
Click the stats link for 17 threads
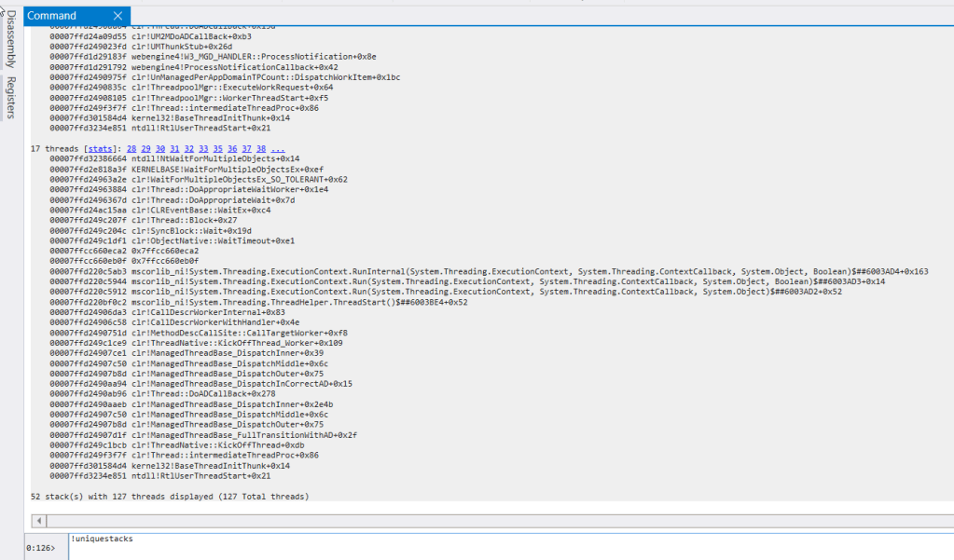pos(102,149)
